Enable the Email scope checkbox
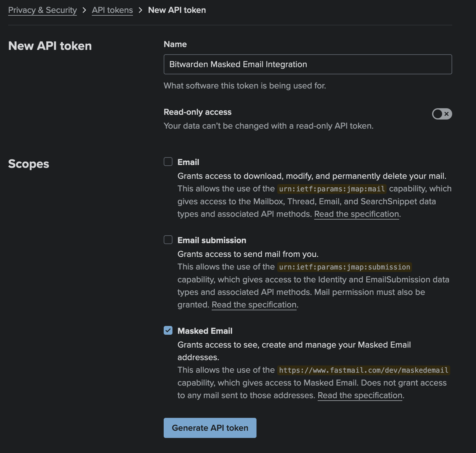476x453 pixels. [x=168, y=162]
